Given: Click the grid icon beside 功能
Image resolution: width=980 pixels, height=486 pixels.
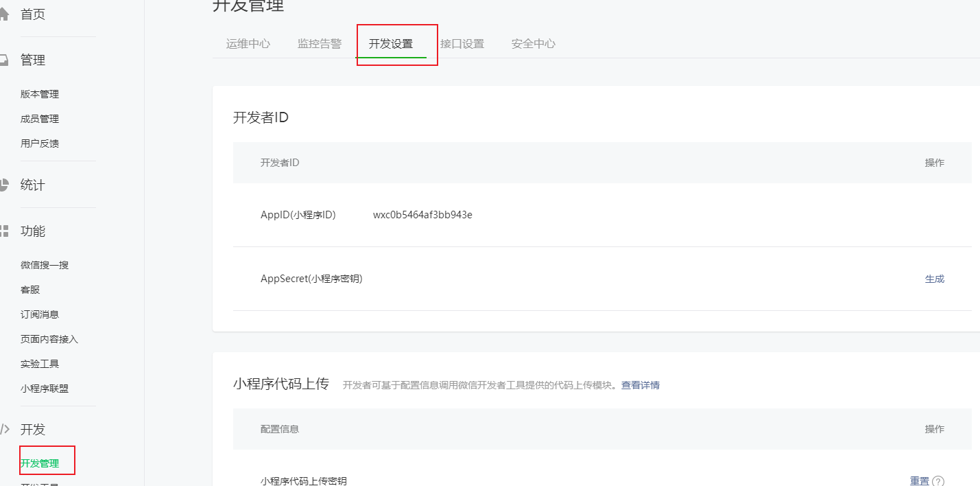Looking at the screenshot, I should pyautogui.click(x=4, y=231).
